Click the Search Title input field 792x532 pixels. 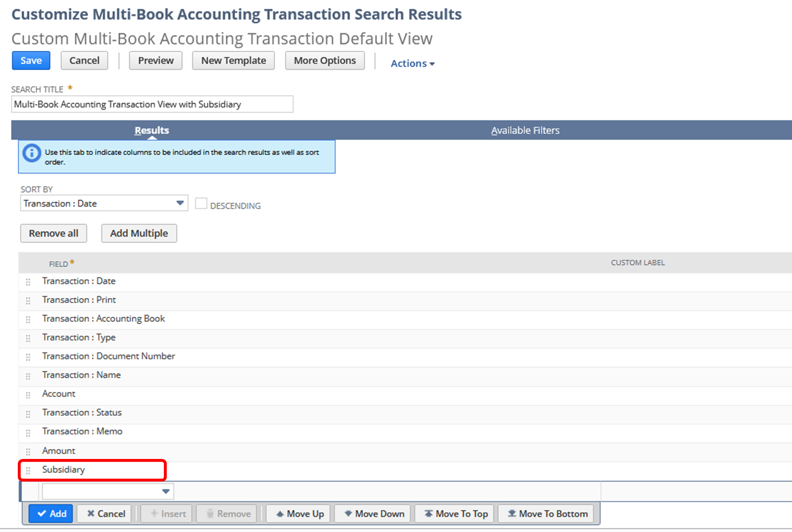[152, 104]
